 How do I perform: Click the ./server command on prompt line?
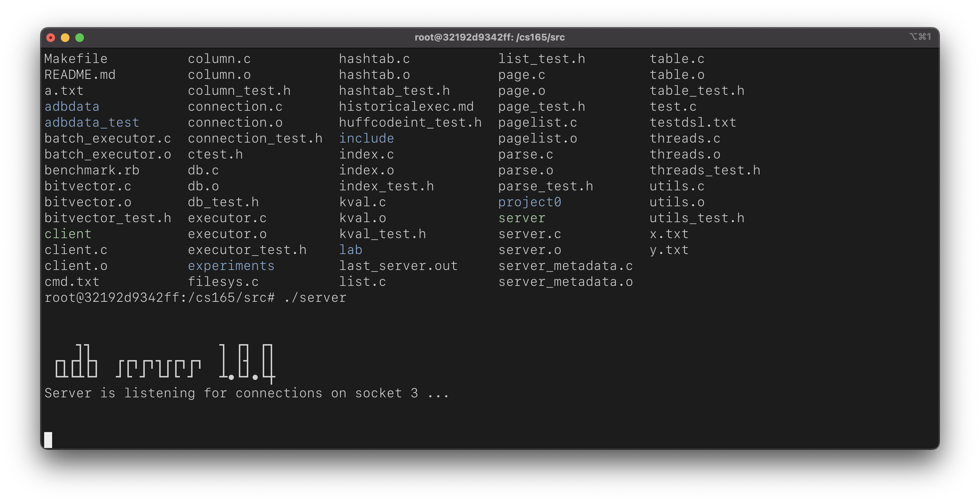pyautogui.click(x=315, y=297)
